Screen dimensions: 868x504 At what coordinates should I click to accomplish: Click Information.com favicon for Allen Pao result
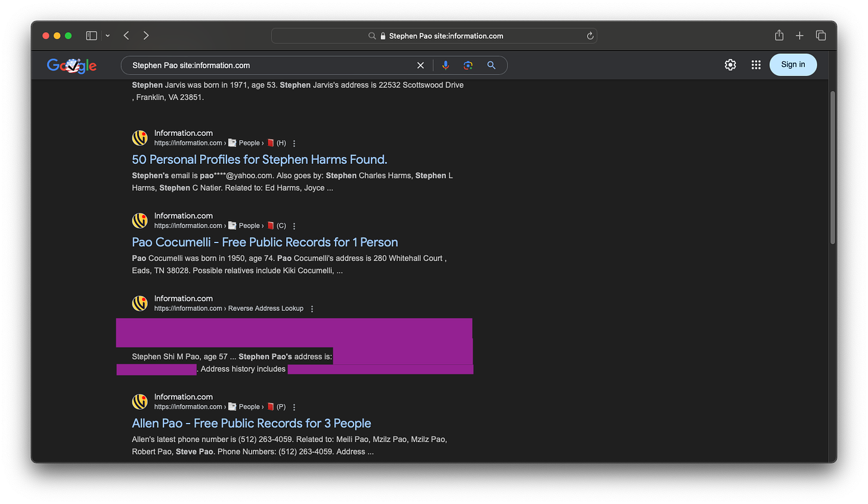click(x=140, y=402)
